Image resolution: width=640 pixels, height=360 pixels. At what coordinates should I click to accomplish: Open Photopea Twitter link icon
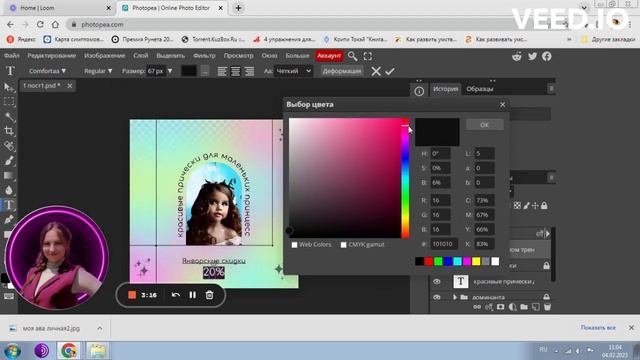532,56
